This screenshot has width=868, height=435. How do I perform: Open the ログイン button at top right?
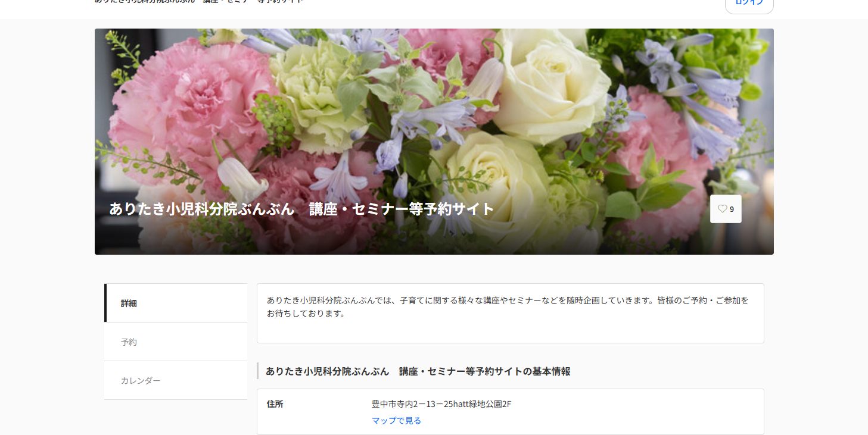[x=749, y=3]
